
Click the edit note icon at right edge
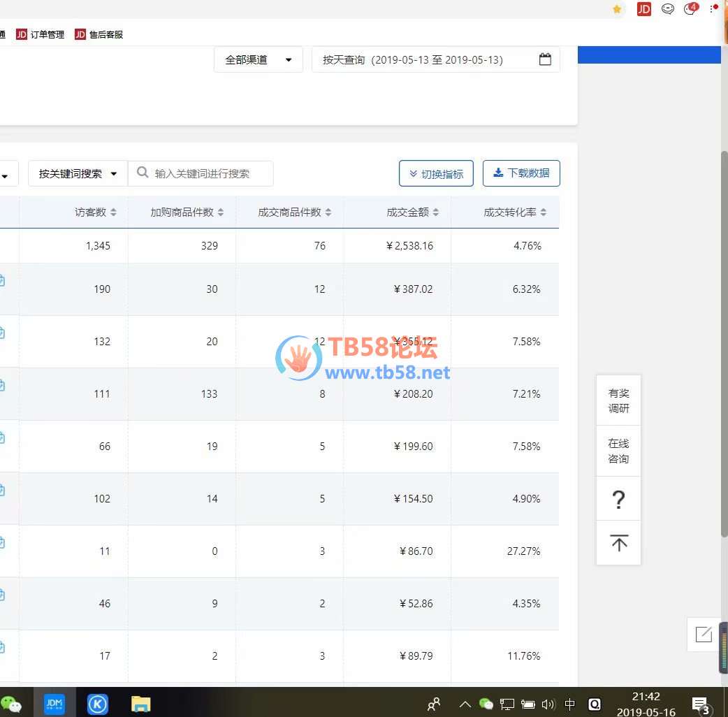click(x=704, y=634)
